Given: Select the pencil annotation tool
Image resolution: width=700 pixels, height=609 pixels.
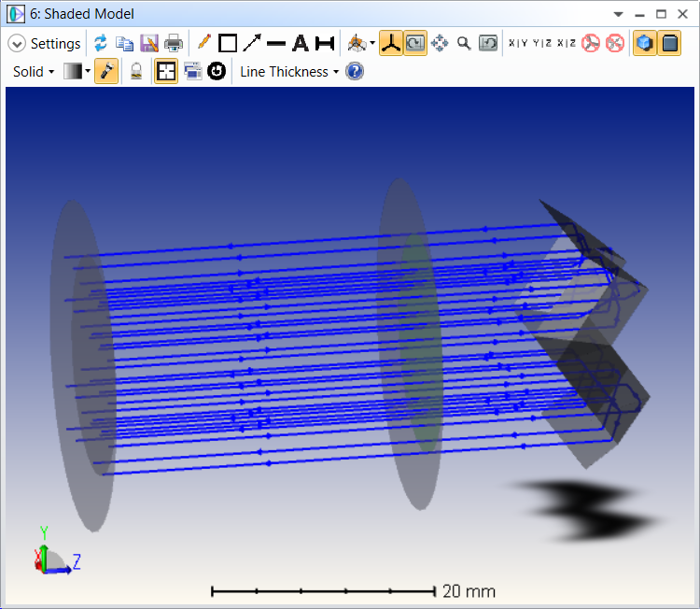Looking at the screenshot, I should 204,43.
